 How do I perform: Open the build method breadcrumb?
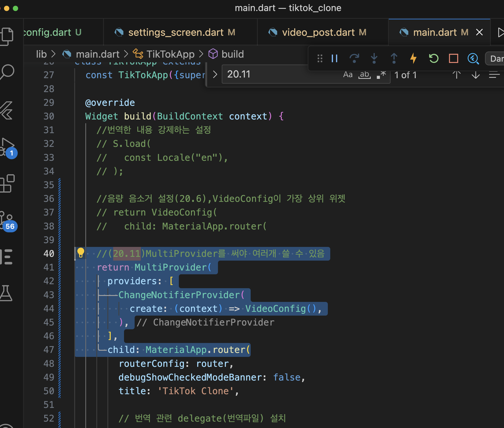pyautogui.click(x=232, y=54)
